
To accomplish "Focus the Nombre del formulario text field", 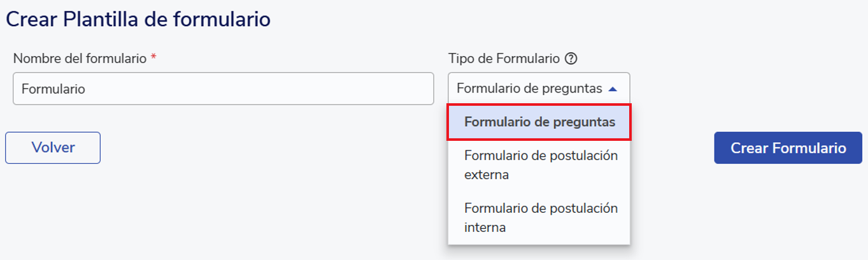I will point(223,89).
